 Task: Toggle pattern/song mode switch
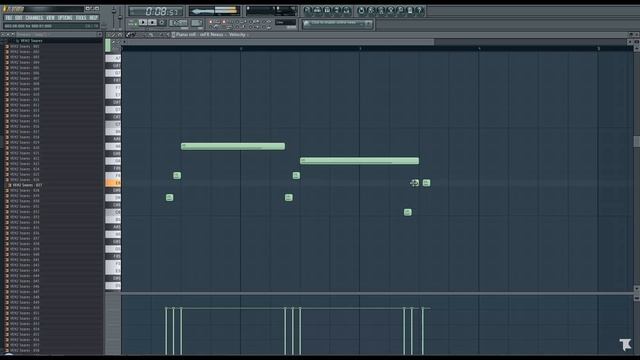click(132, 22)
